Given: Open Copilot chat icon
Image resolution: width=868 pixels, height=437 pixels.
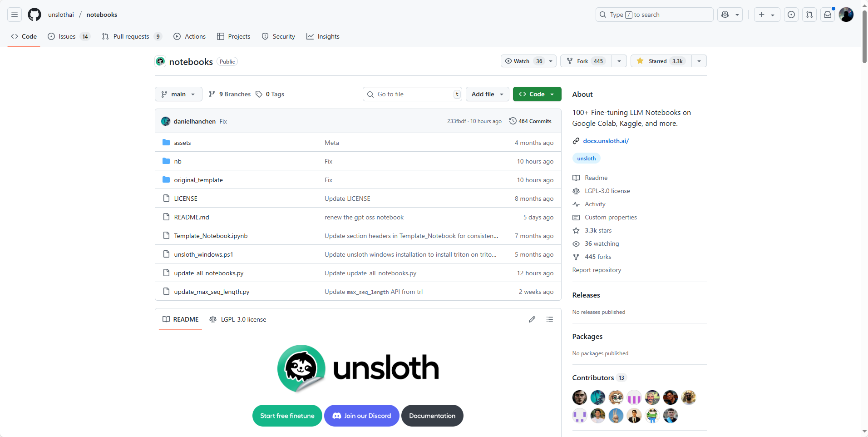Looking at the screenshot, I should click(725, 15).
